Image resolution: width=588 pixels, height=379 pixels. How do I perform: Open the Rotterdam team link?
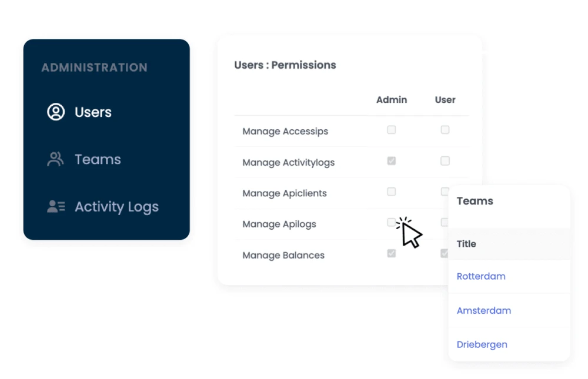click(x=481, y=276)
